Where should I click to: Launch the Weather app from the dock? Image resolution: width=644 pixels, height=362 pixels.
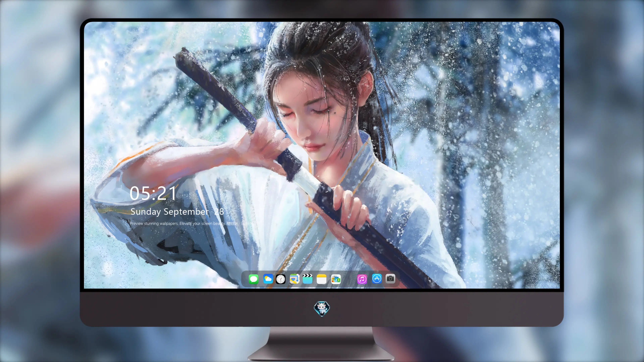[268, 279]
